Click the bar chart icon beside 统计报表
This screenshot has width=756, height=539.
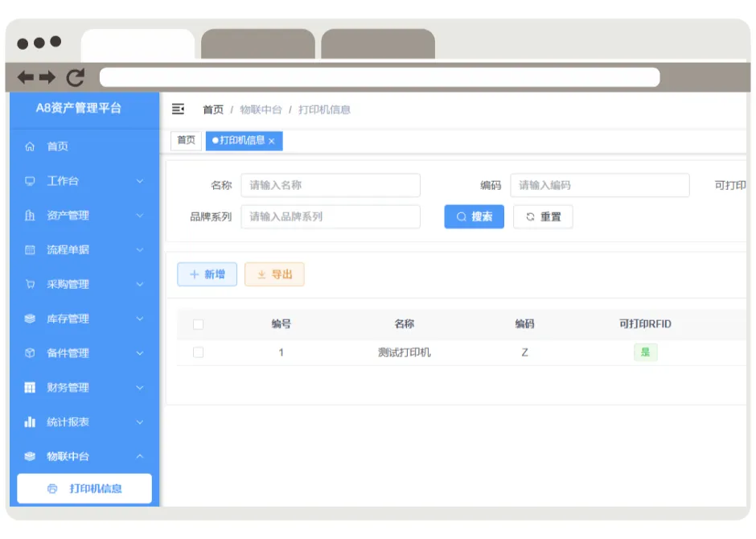tap(30, 422)
